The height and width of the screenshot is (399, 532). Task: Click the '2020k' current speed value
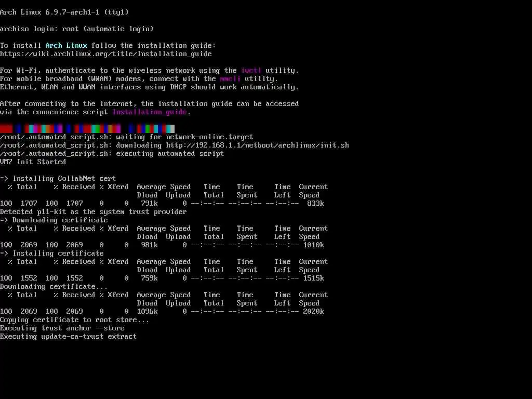(x=313, y=312)
